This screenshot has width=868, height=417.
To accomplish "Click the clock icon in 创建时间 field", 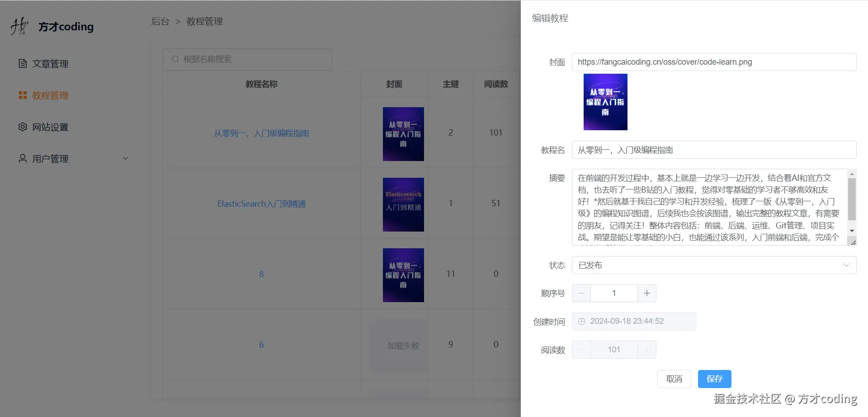I will [582, 321].
